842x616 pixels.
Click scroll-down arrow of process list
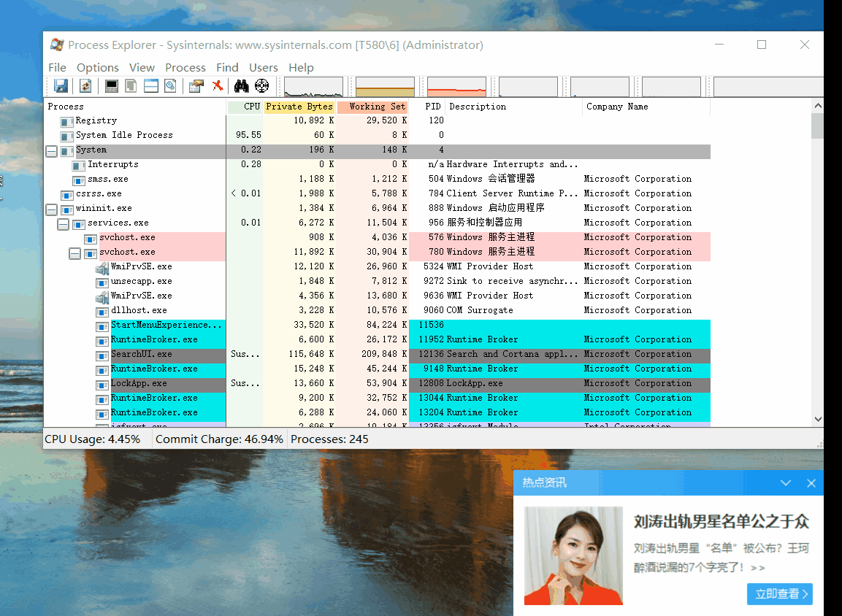pos(818,420)
